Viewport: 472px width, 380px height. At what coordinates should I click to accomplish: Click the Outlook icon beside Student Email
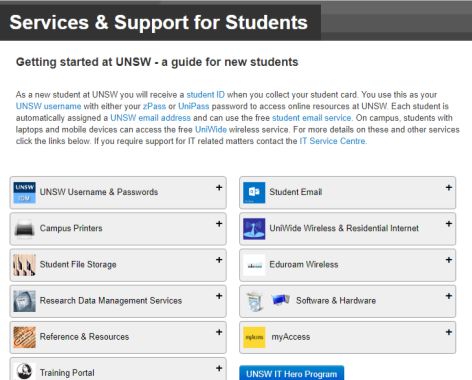tap(254, 193)
